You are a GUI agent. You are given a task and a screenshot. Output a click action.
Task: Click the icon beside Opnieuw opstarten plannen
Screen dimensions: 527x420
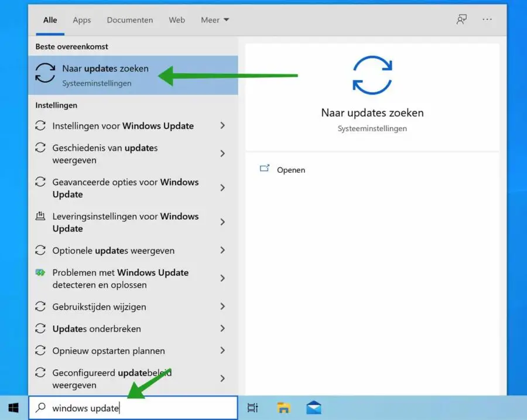click(x=40, y=350)
